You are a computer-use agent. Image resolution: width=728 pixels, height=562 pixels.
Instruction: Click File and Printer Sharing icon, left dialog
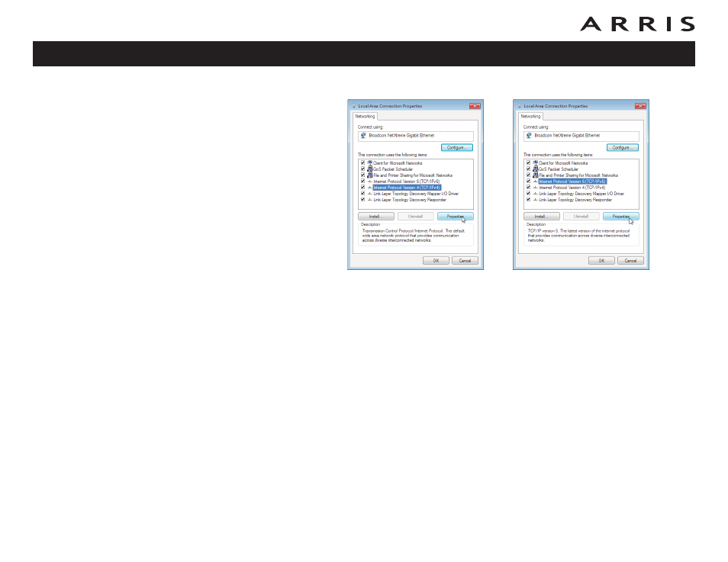(369, 175)
